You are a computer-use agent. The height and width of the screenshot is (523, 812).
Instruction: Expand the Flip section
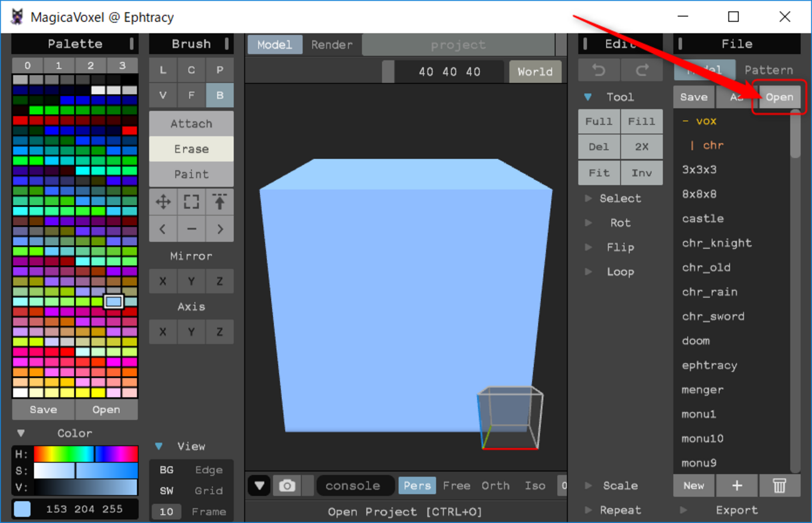point(588,247)
